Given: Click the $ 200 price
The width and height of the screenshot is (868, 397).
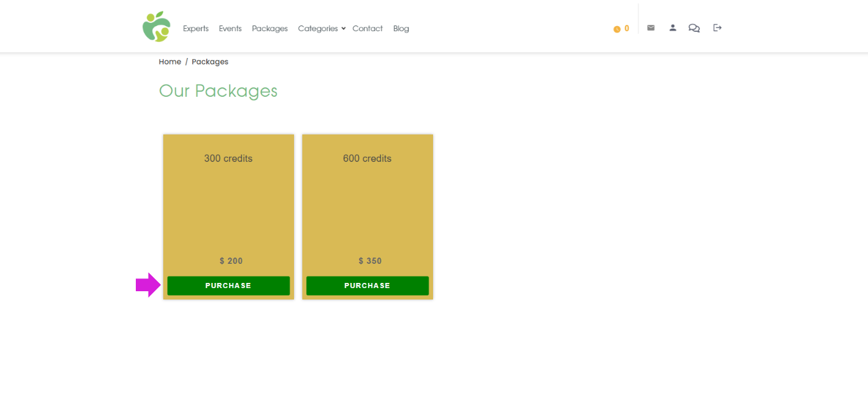Looking at the screenshot, I should tap(231, 261).
